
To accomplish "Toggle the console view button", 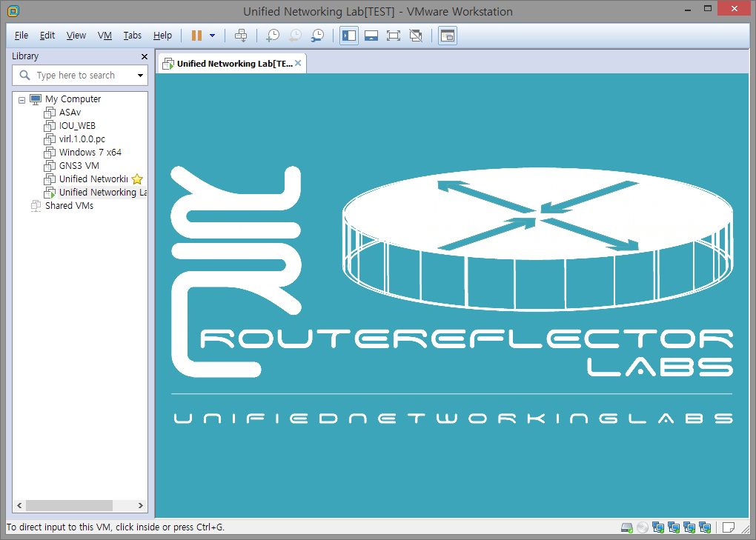I will [x=448, y=36].
